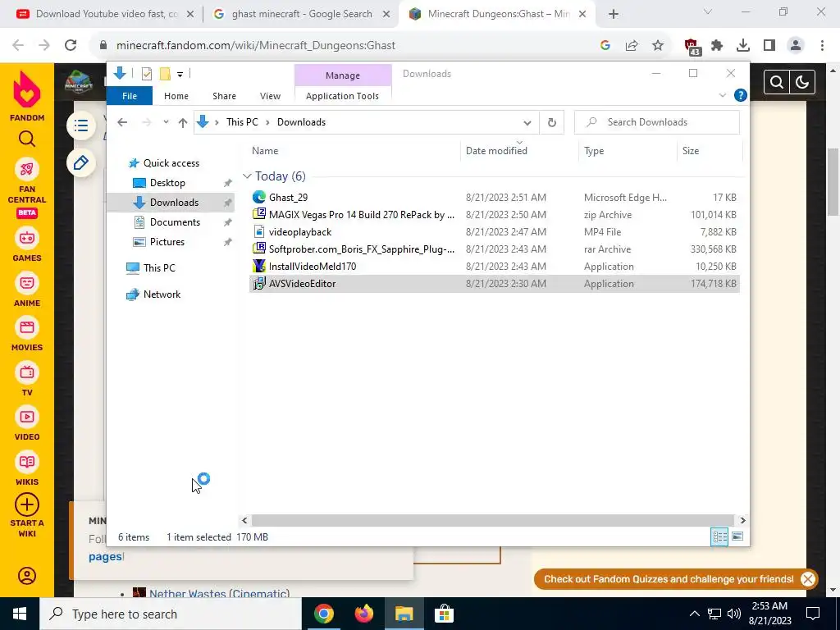Viewport: 840px width, 630px height.
Task: Click the horizontal scrollbar in file list
Action: pyautogui.click(x=492, y=520)
